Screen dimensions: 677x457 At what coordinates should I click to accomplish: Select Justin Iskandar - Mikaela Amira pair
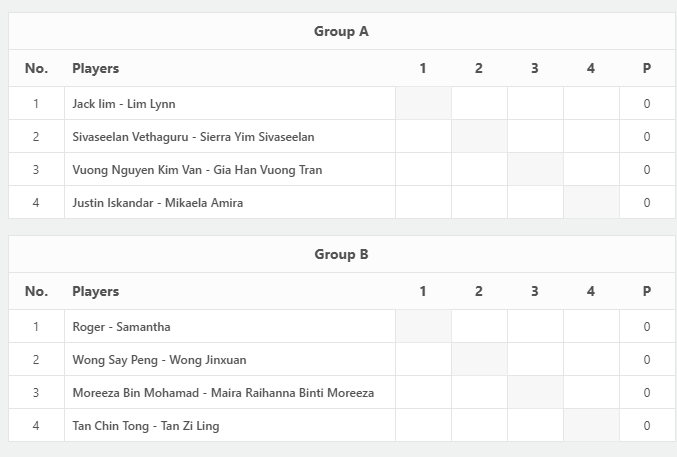click(158, 203)
